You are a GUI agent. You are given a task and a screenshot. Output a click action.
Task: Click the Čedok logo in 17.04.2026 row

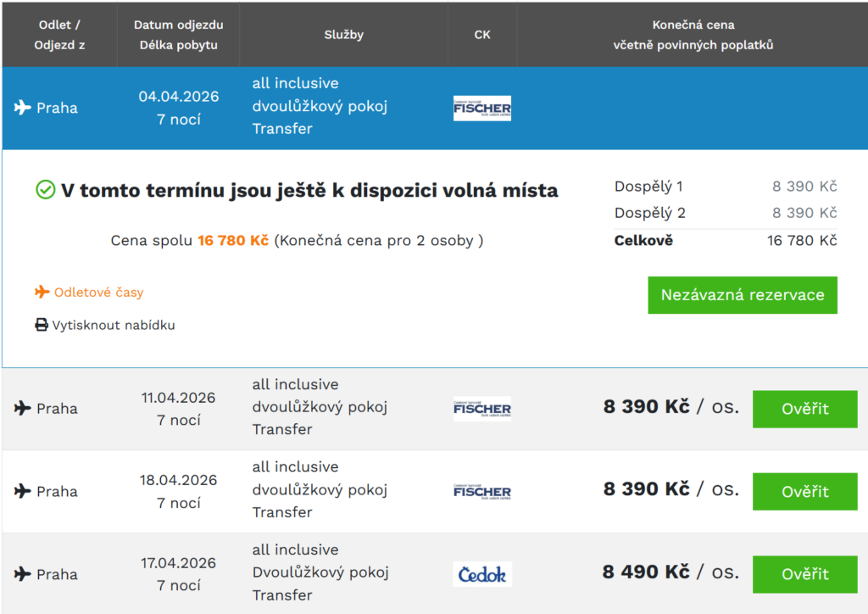click(481, 574)
